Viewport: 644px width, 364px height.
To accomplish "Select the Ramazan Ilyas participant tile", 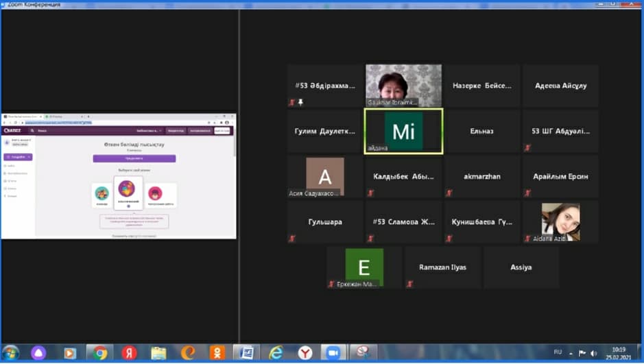I will [x=442, y=267].
